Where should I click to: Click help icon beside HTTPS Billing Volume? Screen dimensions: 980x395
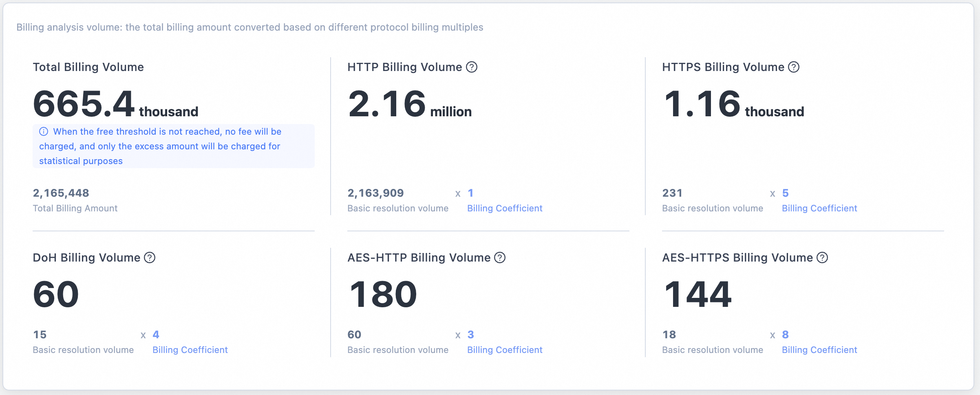pos(794,67)
